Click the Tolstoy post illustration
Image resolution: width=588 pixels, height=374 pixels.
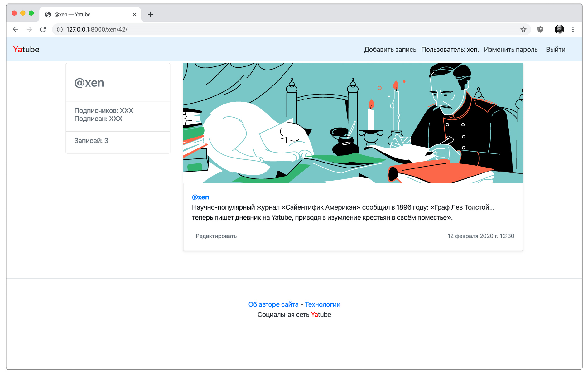click(x=353, y=123)
